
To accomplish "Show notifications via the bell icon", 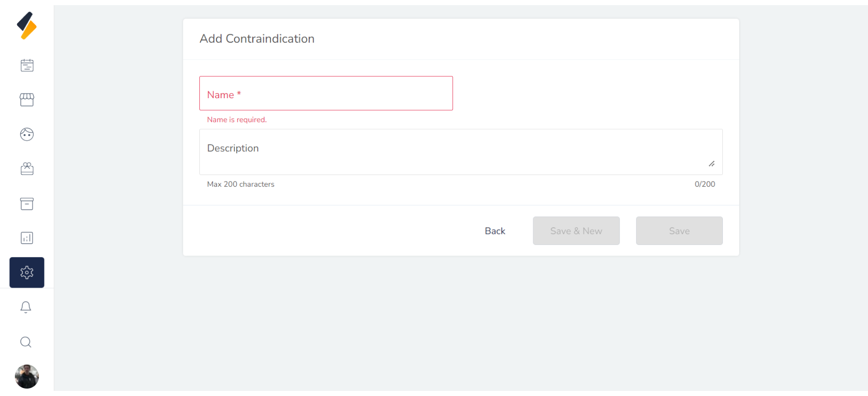I will (26, 307).
